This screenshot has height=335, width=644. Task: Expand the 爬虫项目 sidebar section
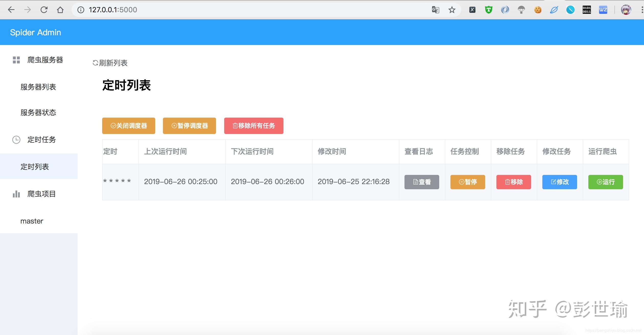tap(42, 194)
